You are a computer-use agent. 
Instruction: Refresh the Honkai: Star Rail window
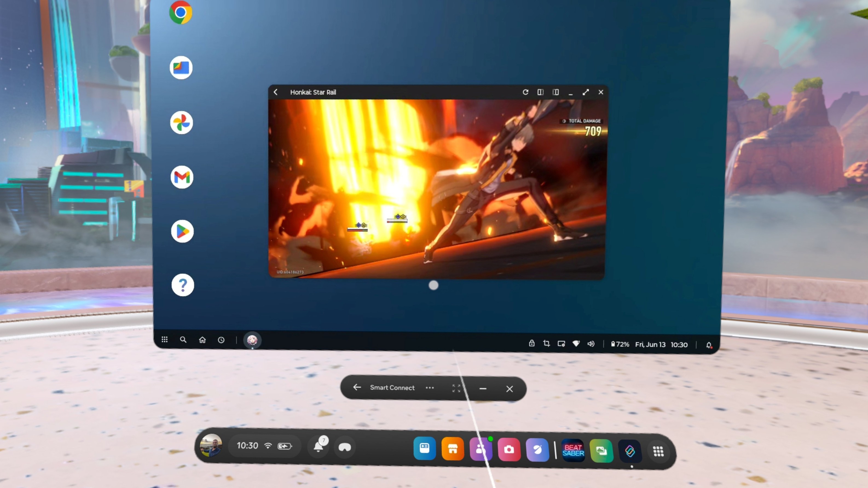click(525, 92)
